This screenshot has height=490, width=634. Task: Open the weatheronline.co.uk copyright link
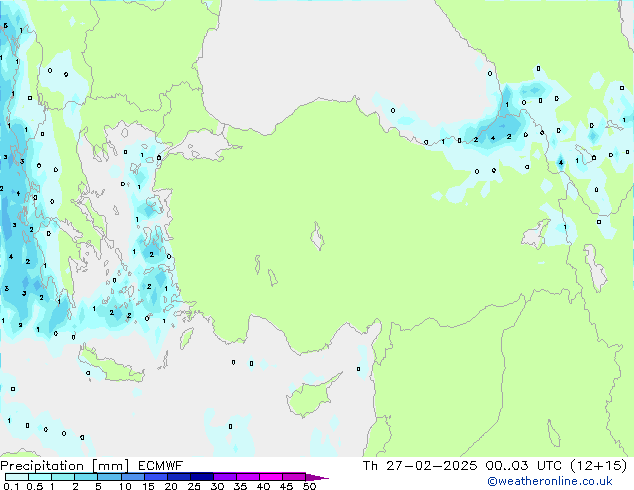click(550, 481)
